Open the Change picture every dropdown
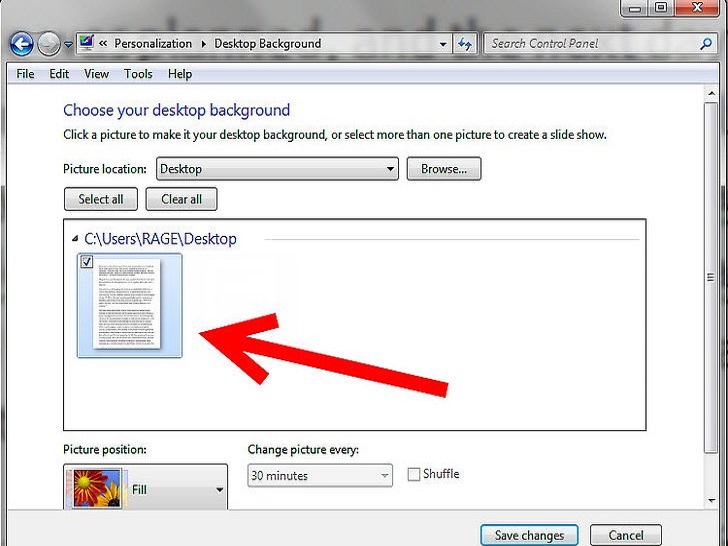This screenshot has width=728, height=546. [x=320, y=475]
